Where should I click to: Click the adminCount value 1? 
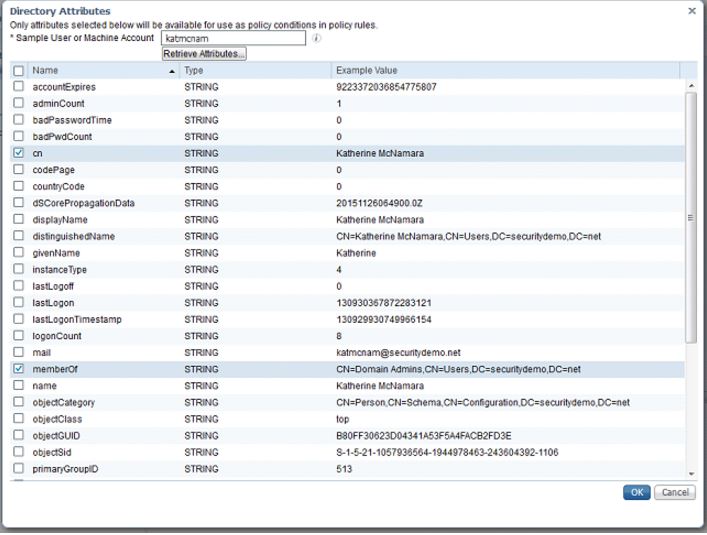coord(339,104)
